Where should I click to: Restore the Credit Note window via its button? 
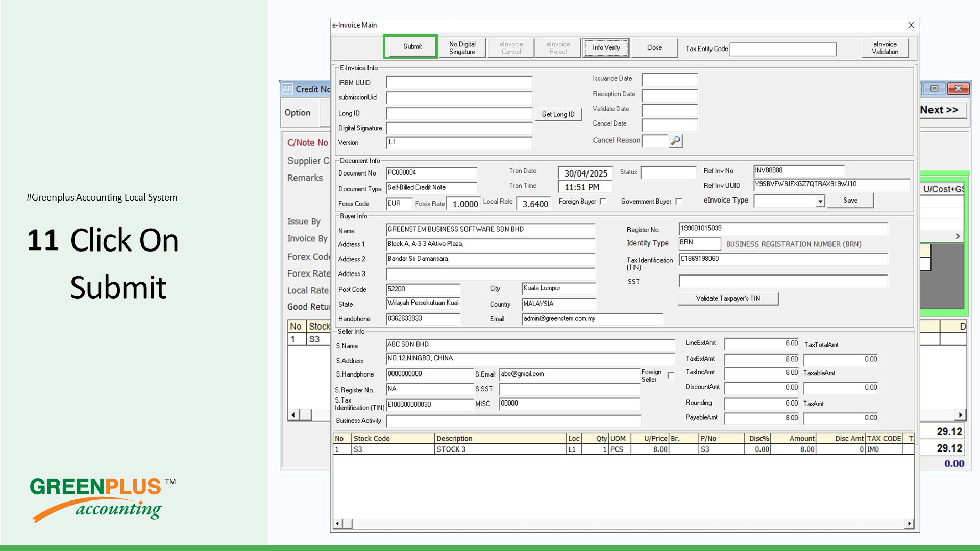[934, 89]
